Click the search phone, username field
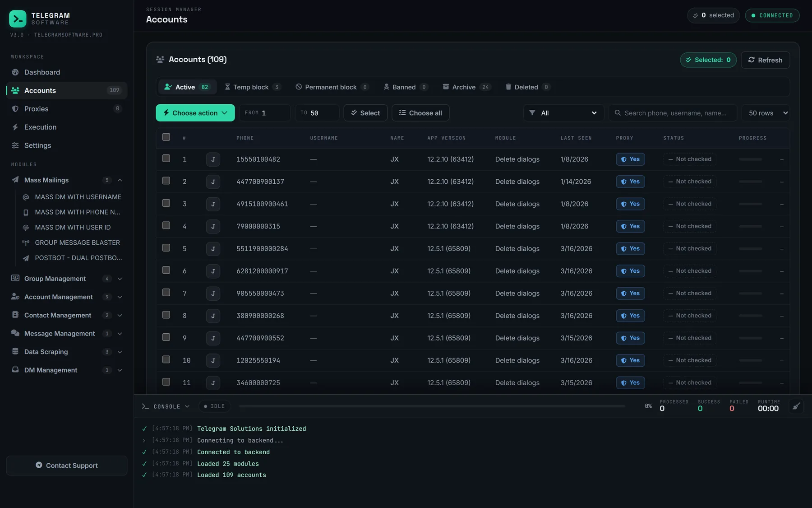 click(x=673, y=113)
